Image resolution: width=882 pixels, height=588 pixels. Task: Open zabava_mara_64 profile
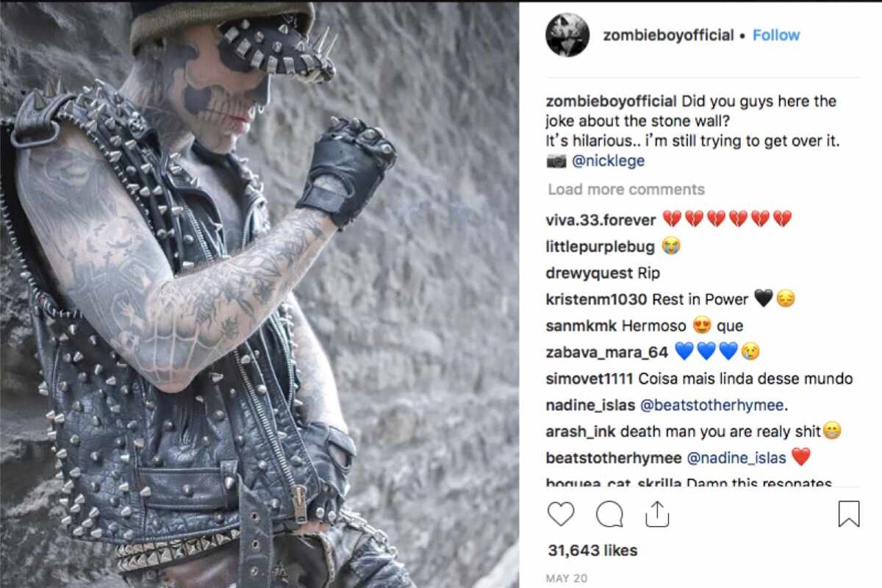[x=607, y=352]
